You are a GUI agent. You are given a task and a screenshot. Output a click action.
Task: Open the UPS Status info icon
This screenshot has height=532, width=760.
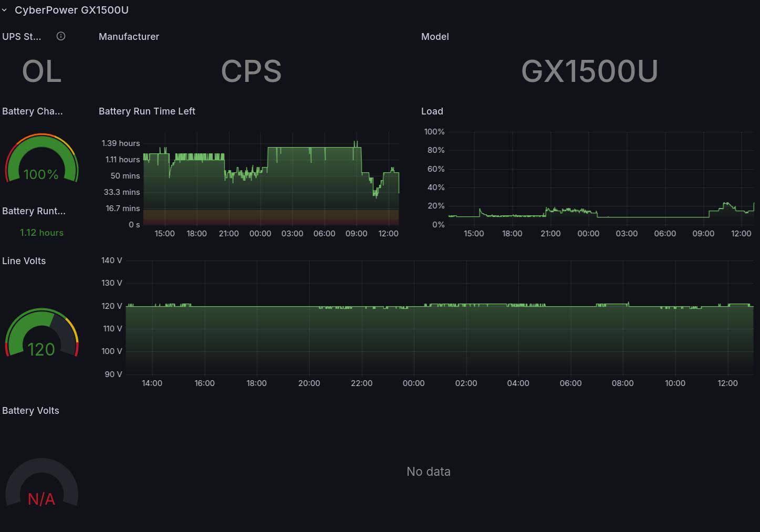point(61,36)
